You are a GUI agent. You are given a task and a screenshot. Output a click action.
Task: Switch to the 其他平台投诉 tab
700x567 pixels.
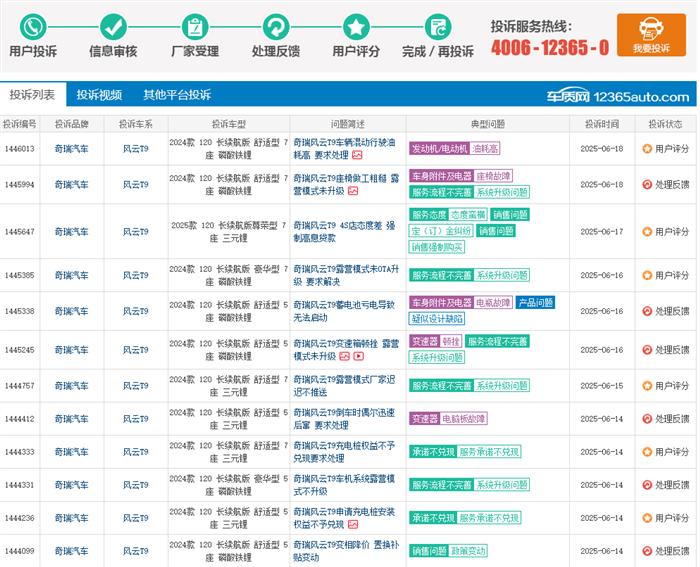coord(177,95)
